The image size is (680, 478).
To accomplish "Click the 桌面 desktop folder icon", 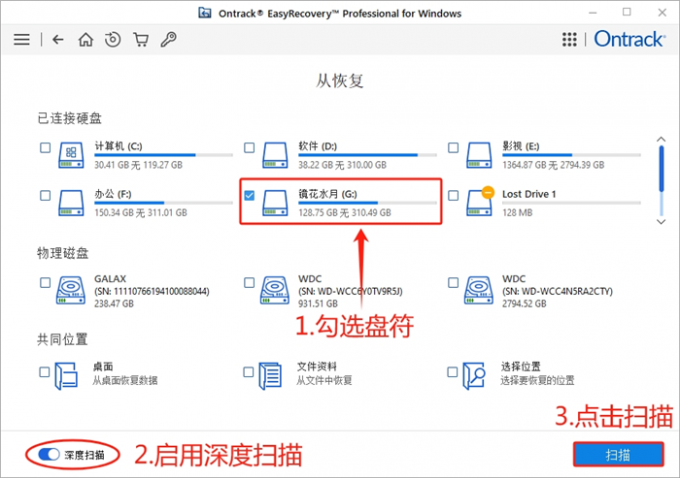I will coord(66,376).
